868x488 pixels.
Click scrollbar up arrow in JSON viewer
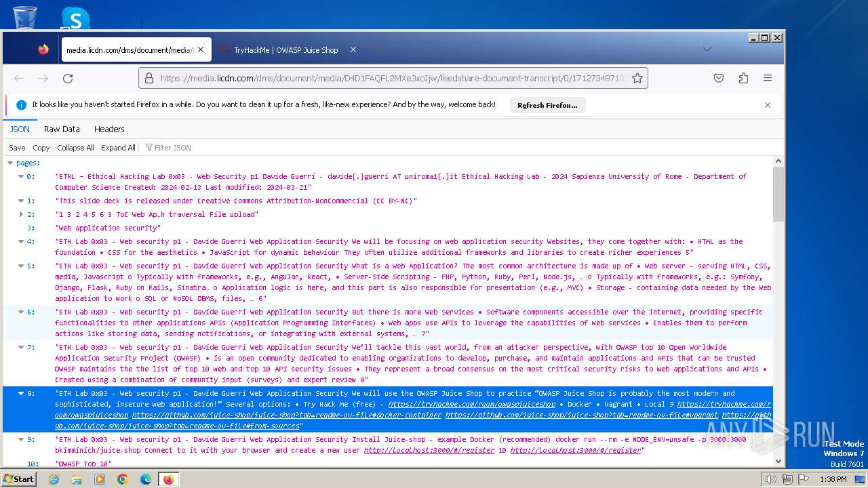778,162
